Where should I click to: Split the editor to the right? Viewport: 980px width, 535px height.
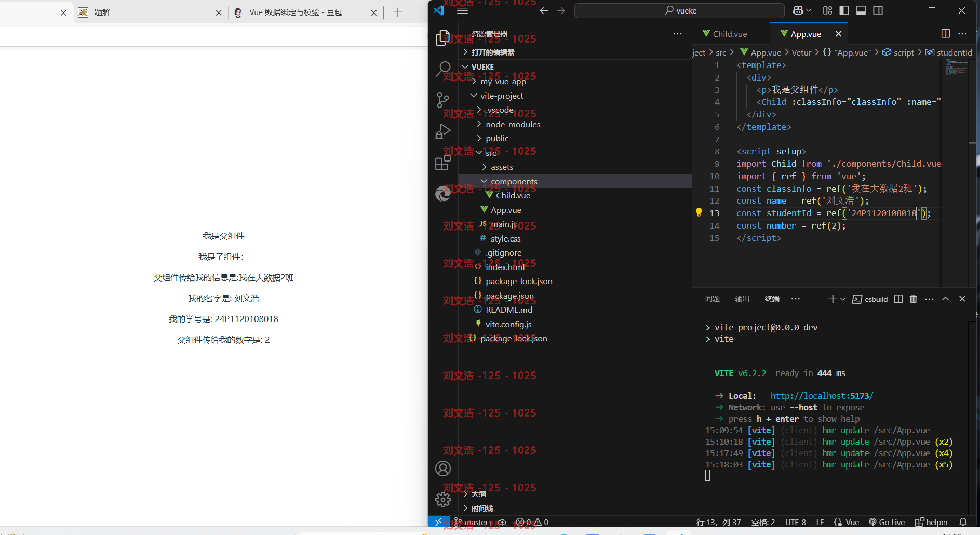946,34
